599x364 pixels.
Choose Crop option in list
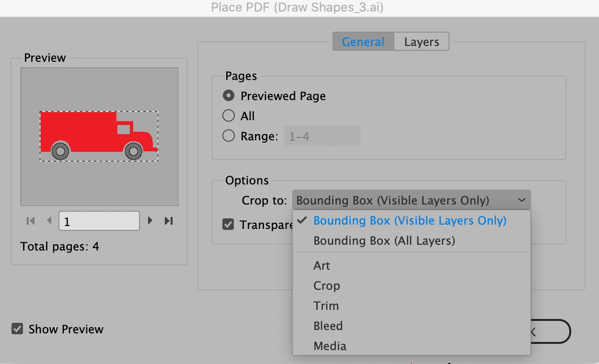411,285
